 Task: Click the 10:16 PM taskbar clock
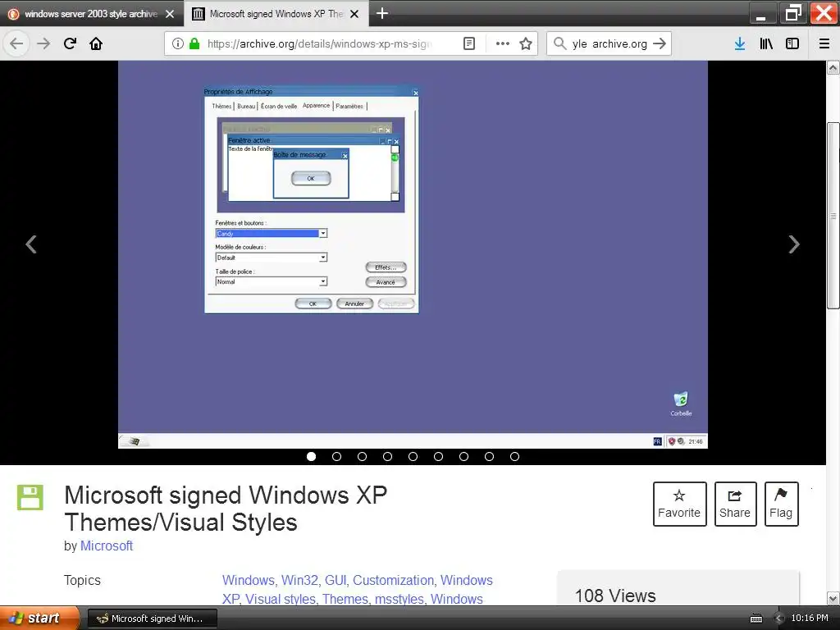coord(810,619)
